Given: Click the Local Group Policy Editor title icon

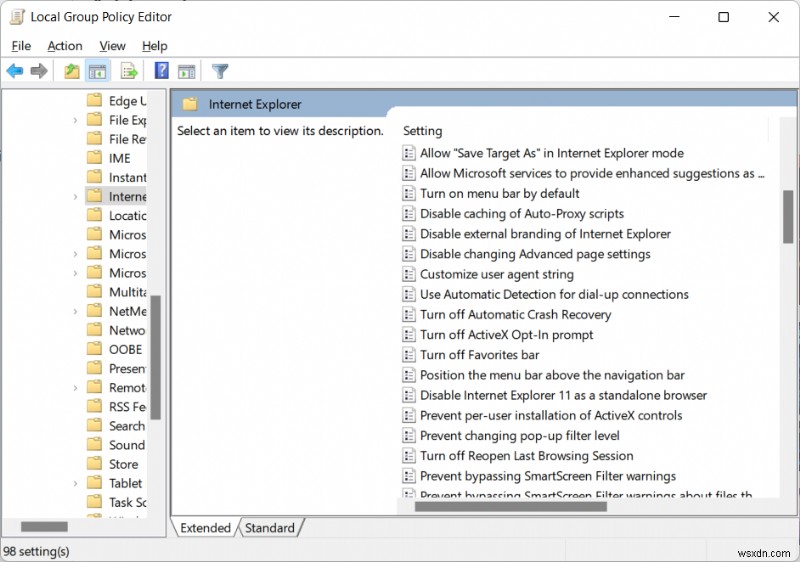Looking at the screenshot, I should tap(17, 17).
